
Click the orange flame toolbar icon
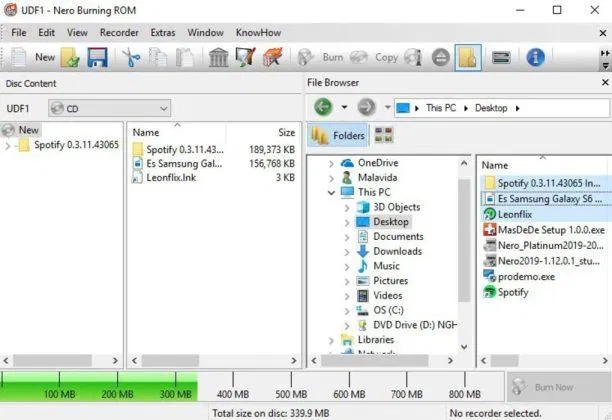point(272,58)
